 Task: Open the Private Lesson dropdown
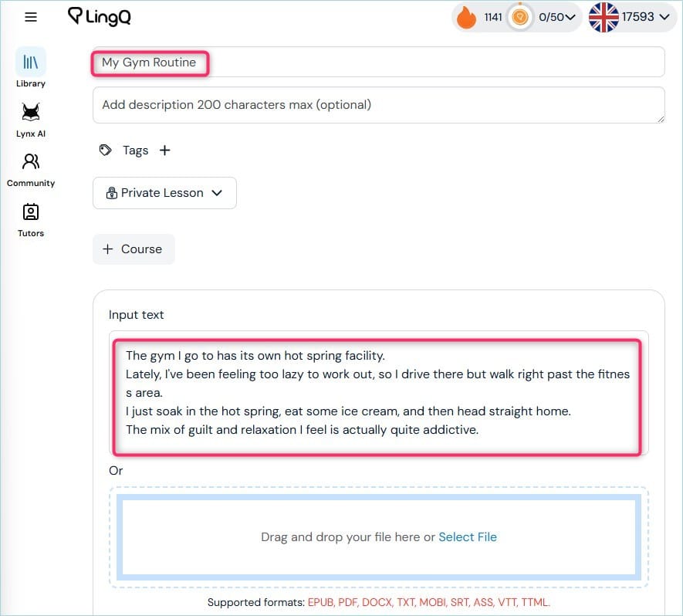tap(164, 193)
